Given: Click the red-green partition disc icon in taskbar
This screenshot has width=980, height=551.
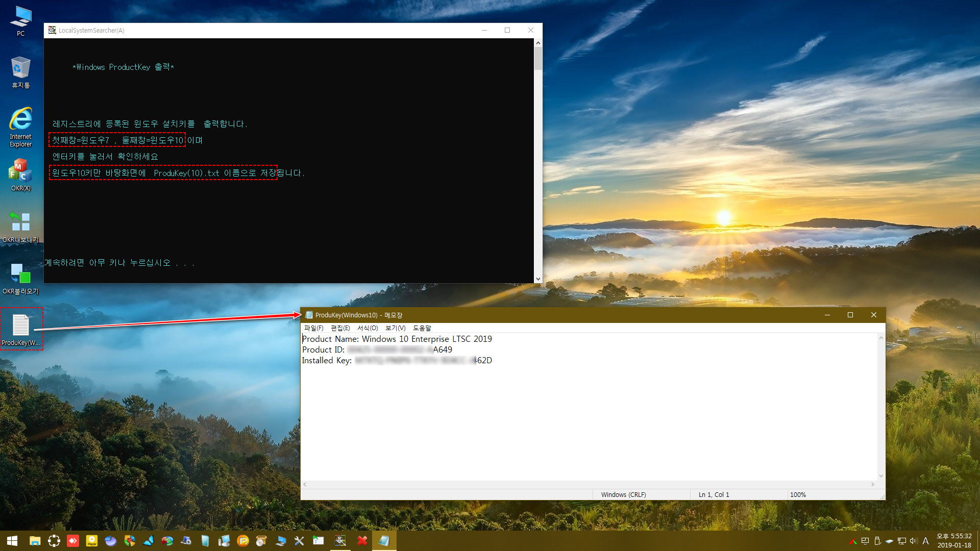Looking at the screenshot, I should (x=167, y=541).
